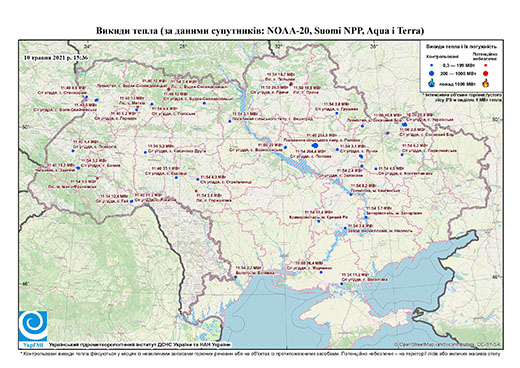The width and height of the screenshot is (520, 368).
Task: Click the 26.4 MW blue marker in Kherson area
Action: click(x=321, y=272)
